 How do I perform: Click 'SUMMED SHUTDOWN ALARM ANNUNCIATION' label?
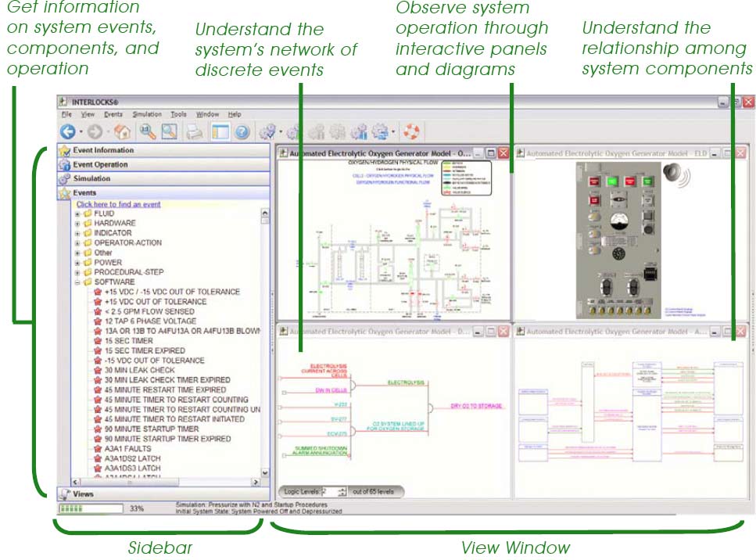(x=320, y=451)
